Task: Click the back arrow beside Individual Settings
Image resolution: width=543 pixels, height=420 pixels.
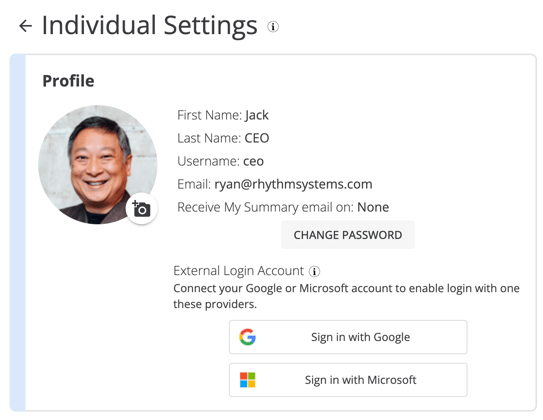Action: [x=26, y=26]
